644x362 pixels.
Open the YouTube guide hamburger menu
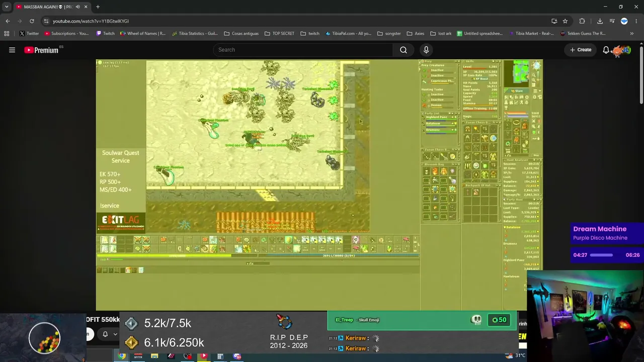(x=12, y=50)
